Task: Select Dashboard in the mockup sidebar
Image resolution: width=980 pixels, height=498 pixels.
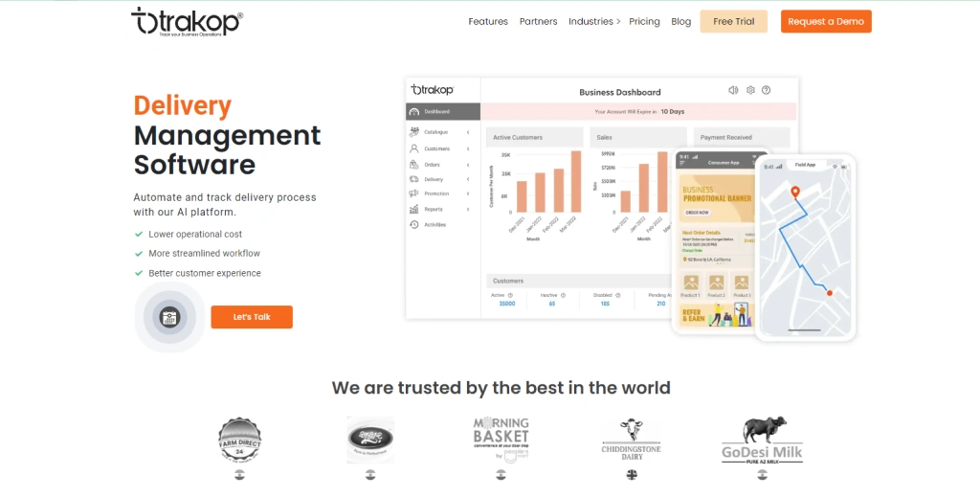Action: (x=443, y=111)
